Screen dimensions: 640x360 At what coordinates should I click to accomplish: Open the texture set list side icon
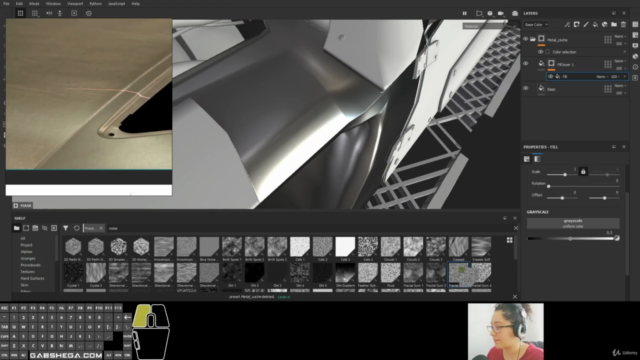(636, 25)
